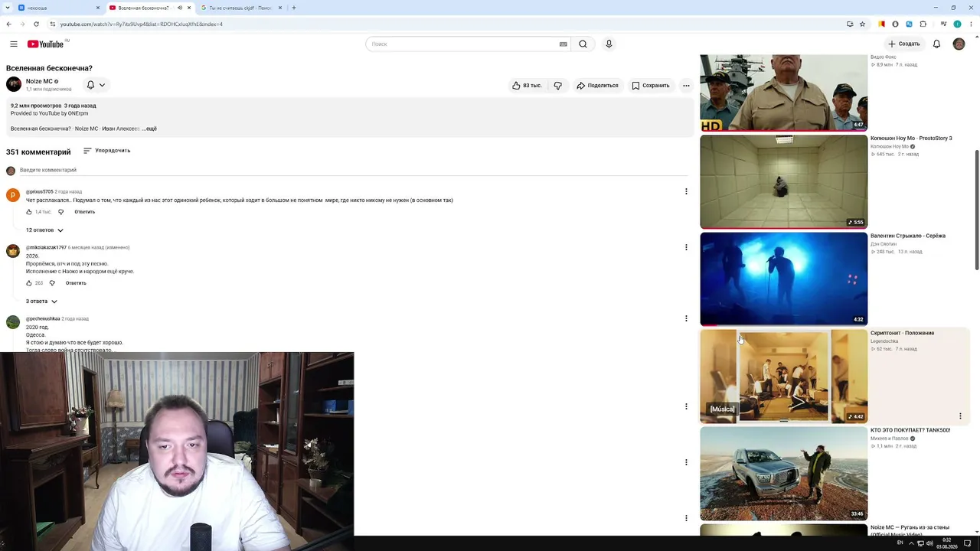Open the Колюшон Ноу Мо ProstoStory 3 thumbnail
The width and height of the screenshot is (980, 551).
[783, 182]
